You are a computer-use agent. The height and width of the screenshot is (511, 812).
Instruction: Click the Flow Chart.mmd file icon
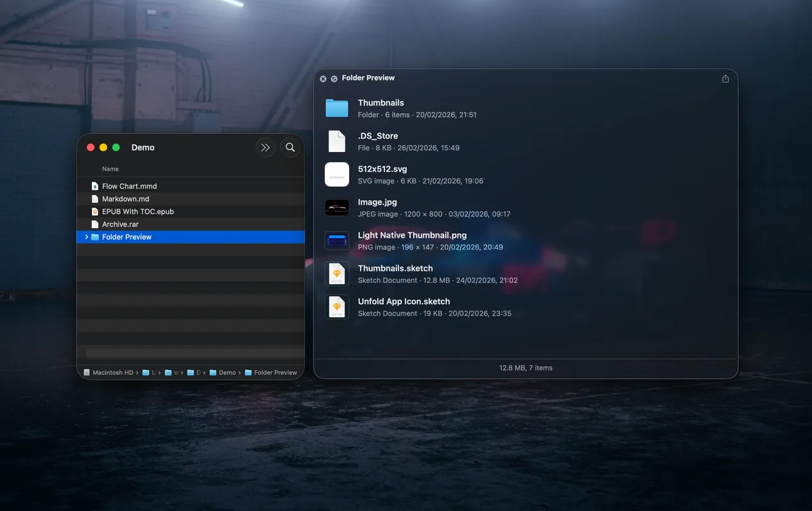point(95,187)
